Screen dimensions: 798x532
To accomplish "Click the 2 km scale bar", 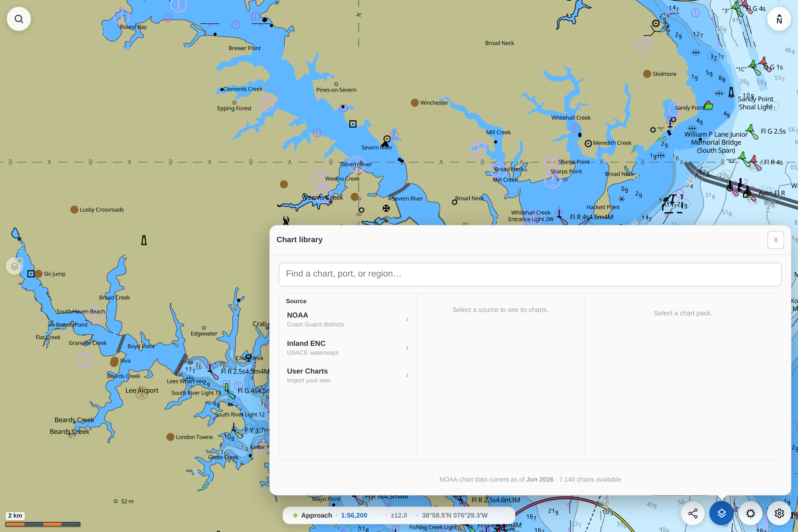I will [x=43, y=524].
